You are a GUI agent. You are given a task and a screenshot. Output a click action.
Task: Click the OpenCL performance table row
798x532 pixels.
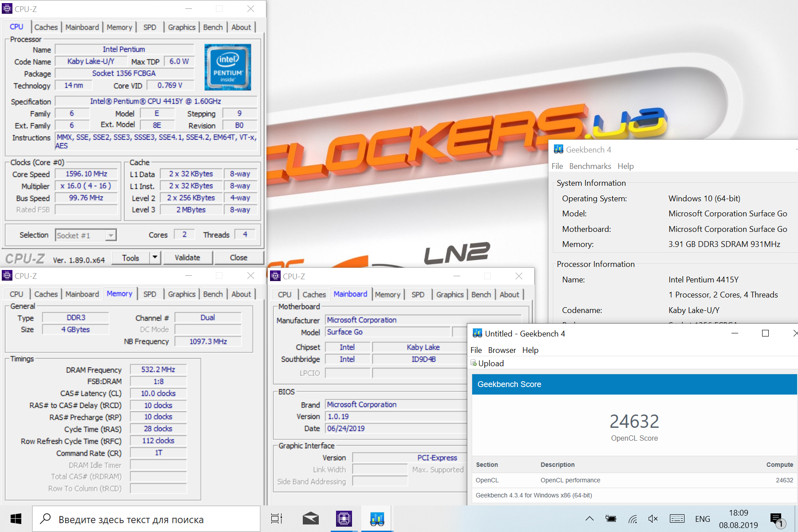pos(634,480)
